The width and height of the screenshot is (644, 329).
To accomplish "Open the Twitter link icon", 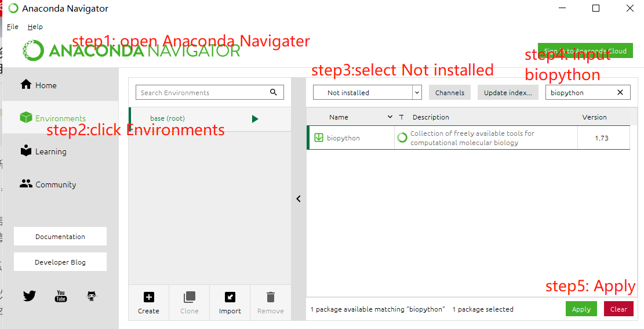I will tap(30, 296).
